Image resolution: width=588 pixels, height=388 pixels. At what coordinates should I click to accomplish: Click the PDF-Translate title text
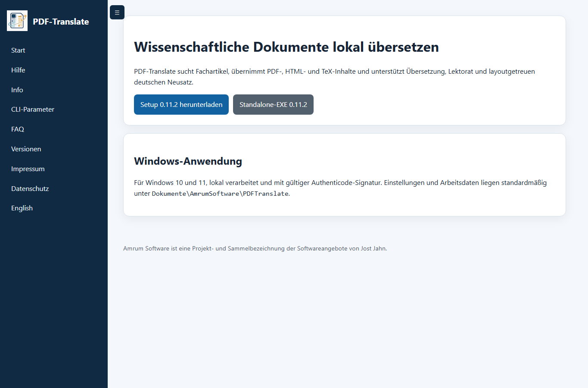point(61,22)
